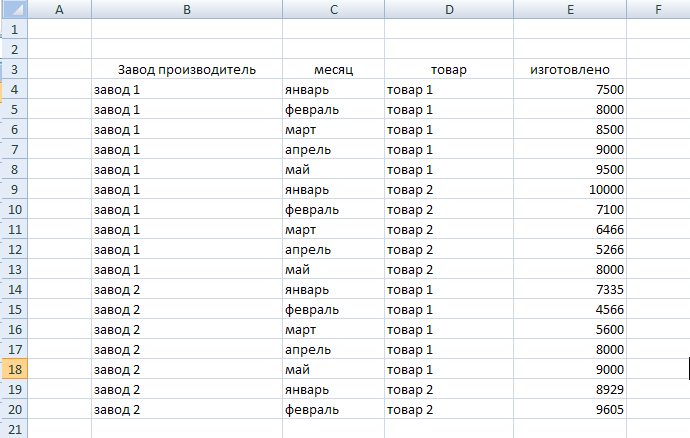Select cell with value 7100
The image size is (690, 438).
tap(570, 210)
